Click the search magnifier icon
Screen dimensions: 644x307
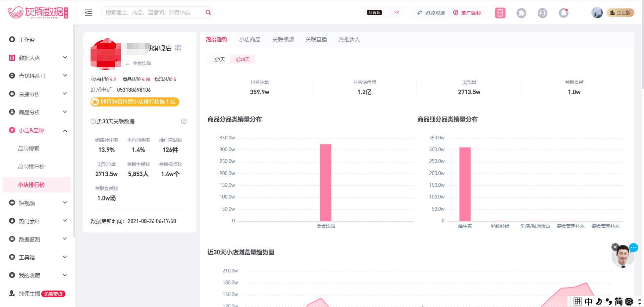(x=208, y=12)
